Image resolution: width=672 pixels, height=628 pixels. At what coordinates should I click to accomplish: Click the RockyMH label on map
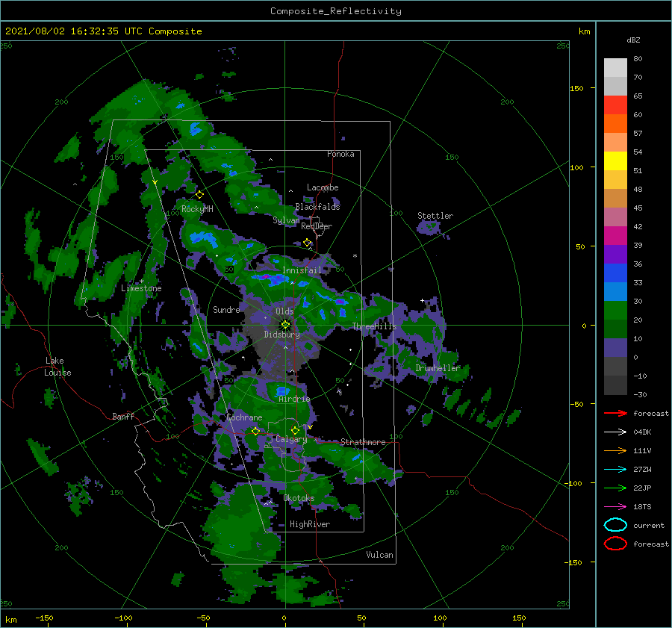(197, 209)
